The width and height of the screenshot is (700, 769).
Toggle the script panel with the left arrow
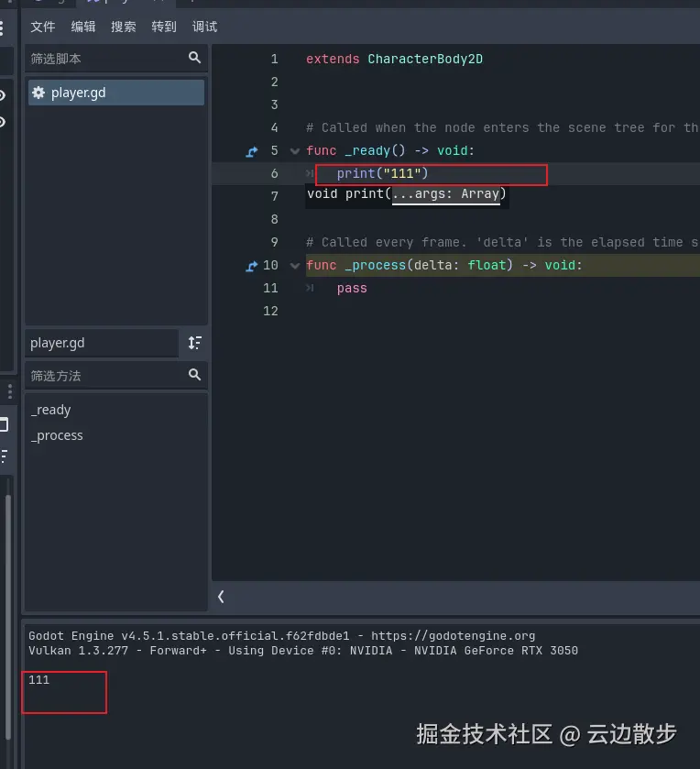pyautogui.click(x=221, y=597)
